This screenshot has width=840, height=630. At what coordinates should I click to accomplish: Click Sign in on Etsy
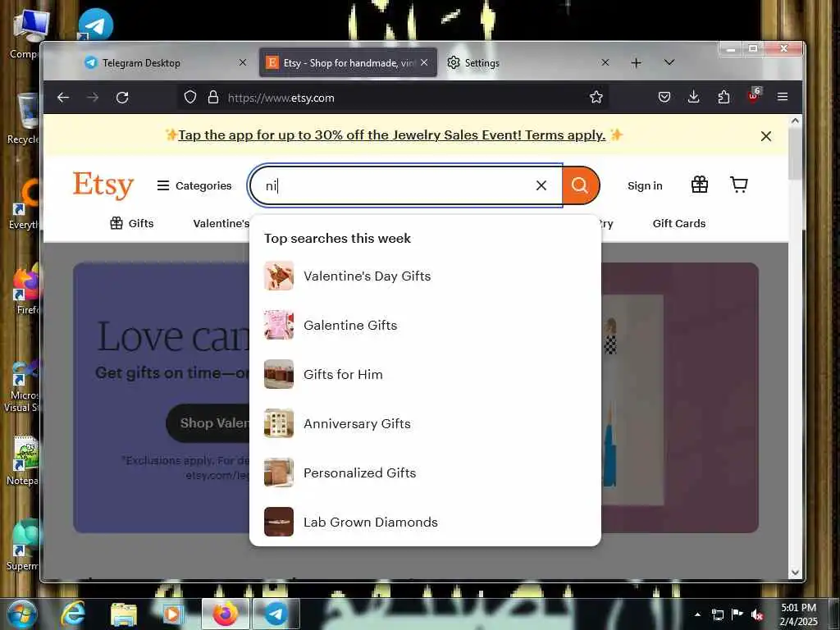click(x=645, y=185)
